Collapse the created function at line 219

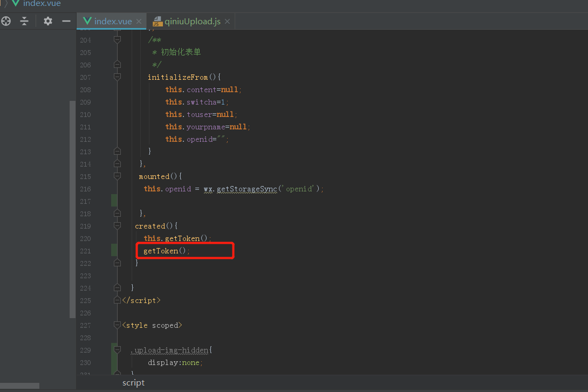point(117,225)
